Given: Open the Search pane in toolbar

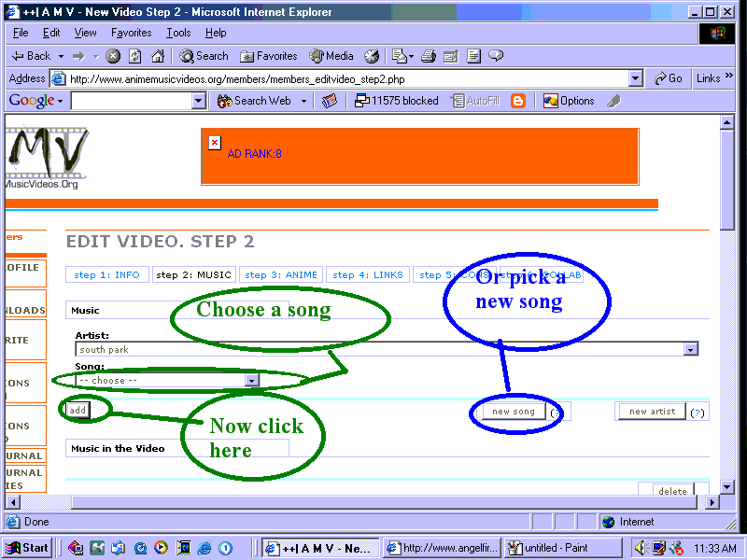Looking at the screenshot, I should (204, 56).
